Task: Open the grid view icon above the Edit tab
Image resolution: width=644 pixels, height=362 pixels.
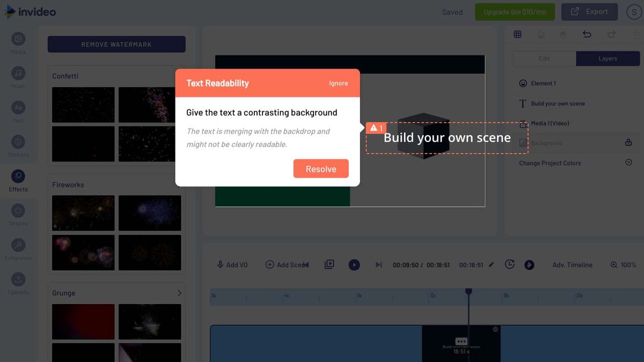Action: click(517, 34)
